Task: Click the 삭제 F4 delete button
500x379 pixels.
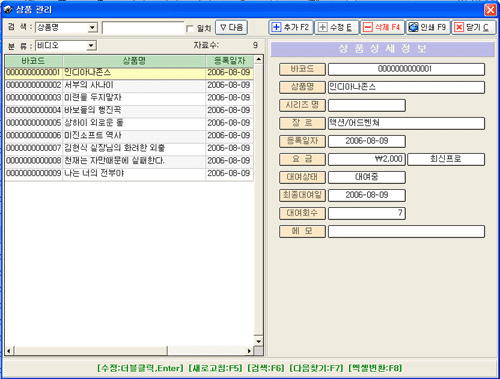Action: [382, 27]
